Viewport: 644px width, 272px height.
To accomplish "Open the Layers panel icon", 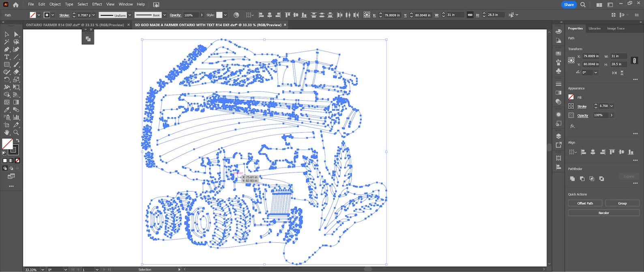I will [558, 136].
